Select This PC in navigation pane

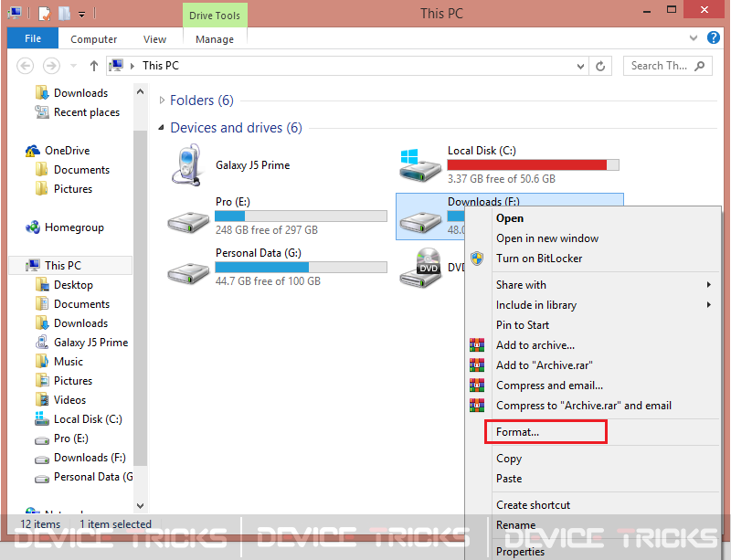pos(70,265)
